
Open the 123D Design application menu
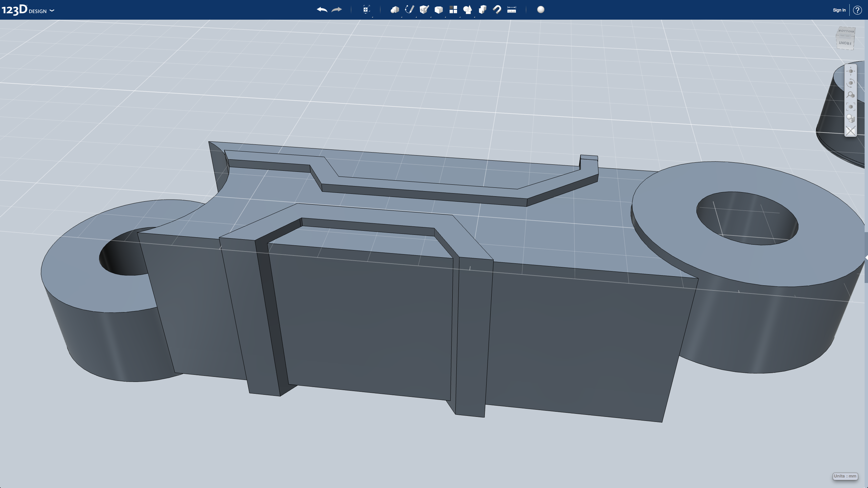[28, 10]
